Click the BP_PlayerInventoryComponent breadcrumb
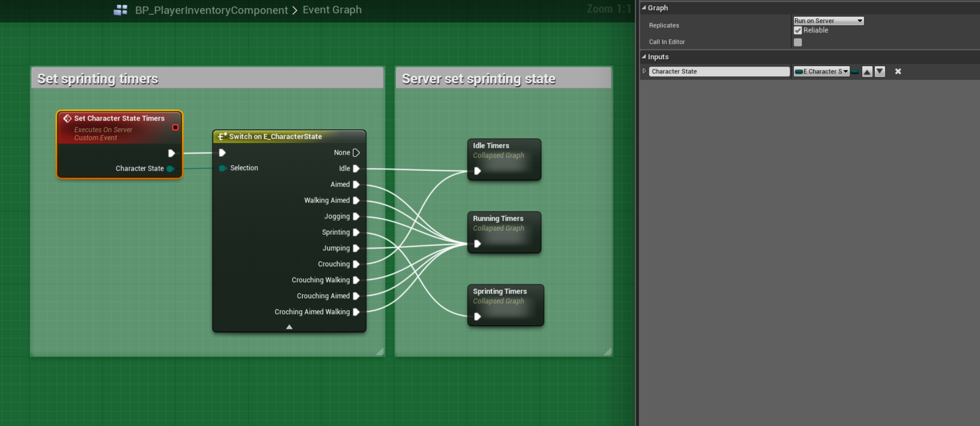 click(x=211, y=10)
